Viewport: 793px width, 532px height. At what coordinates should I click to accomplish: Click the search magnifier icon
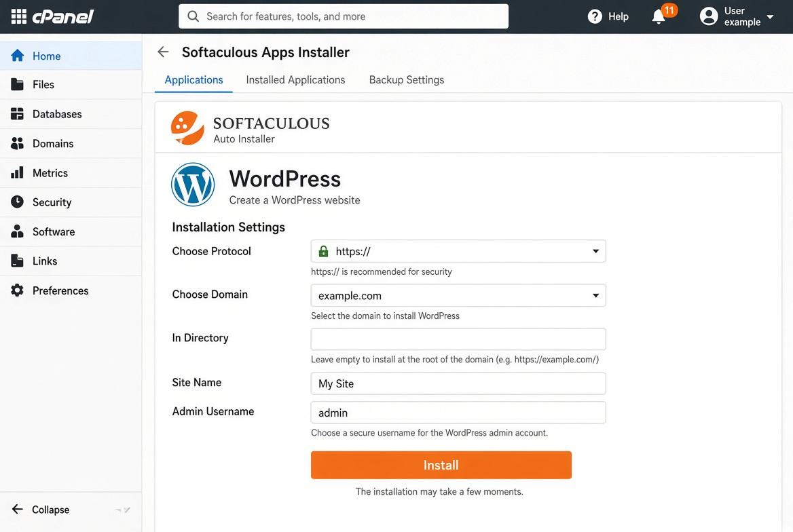click(x=193, y=16)
